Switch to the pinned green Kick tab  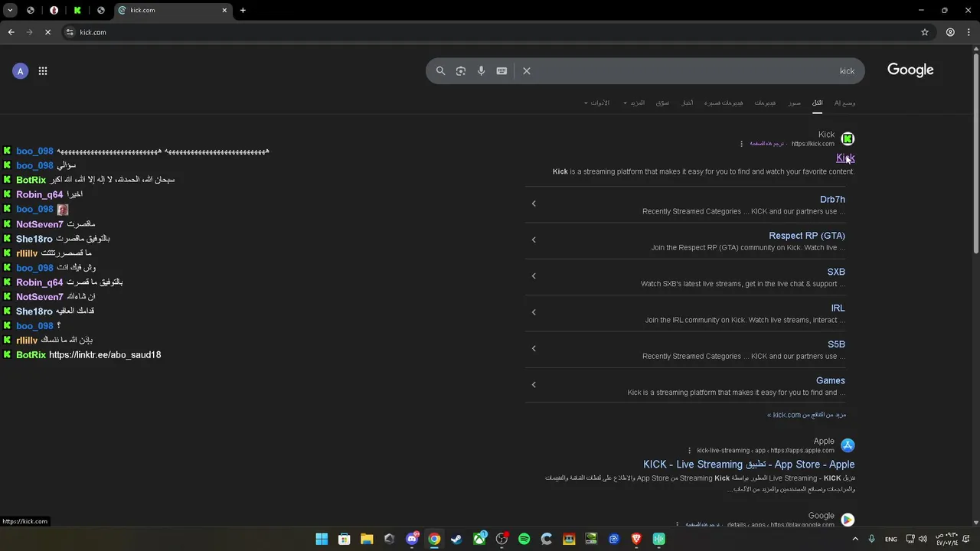77,10
